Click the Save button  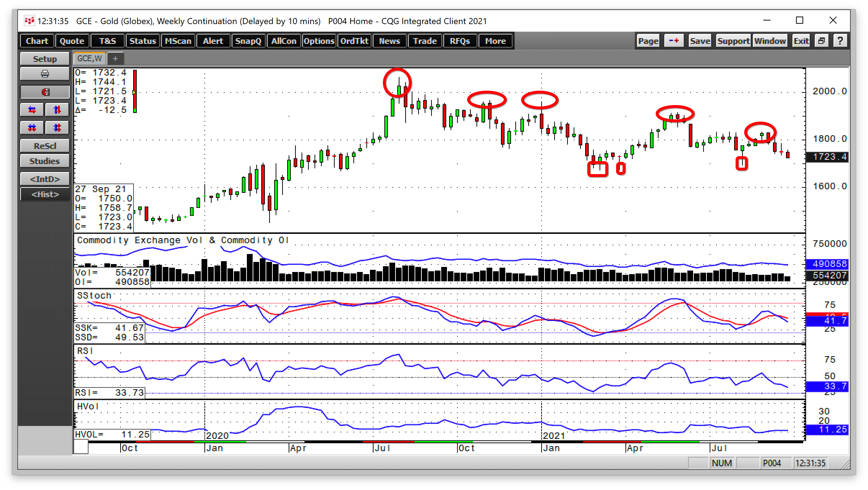700,41
